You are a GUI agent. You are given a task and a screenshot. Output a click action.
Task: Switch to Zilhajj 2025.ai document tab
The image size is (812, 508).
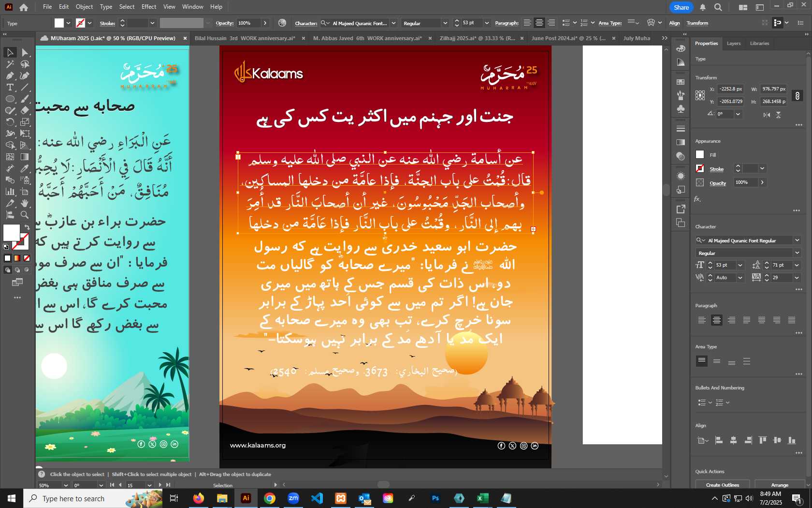pyautogui.click(x=477, y=38)
